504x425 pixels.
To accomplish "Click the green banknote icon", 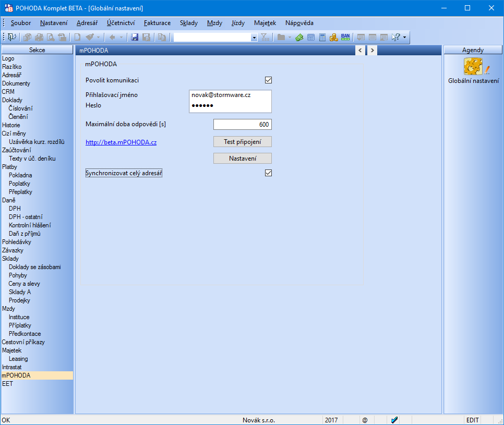I will click(299, 37).
